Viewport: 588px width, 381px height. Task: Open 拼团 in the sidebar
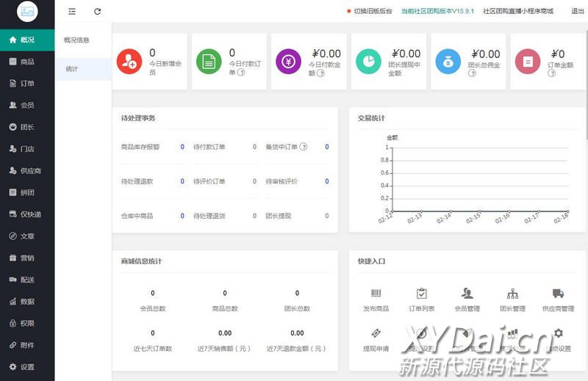(27, 192)
